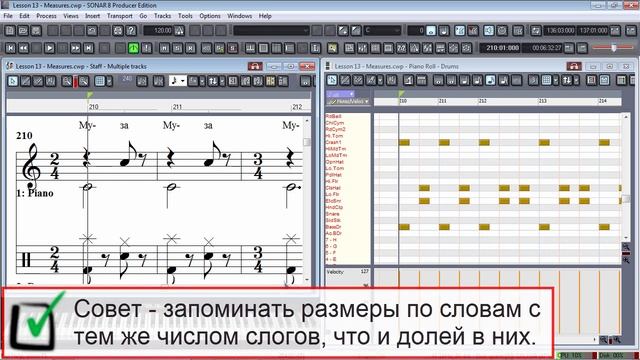Select whole note duration in Piano Roll toolbar
640x360 pixels.
click(x=438, y=80)
